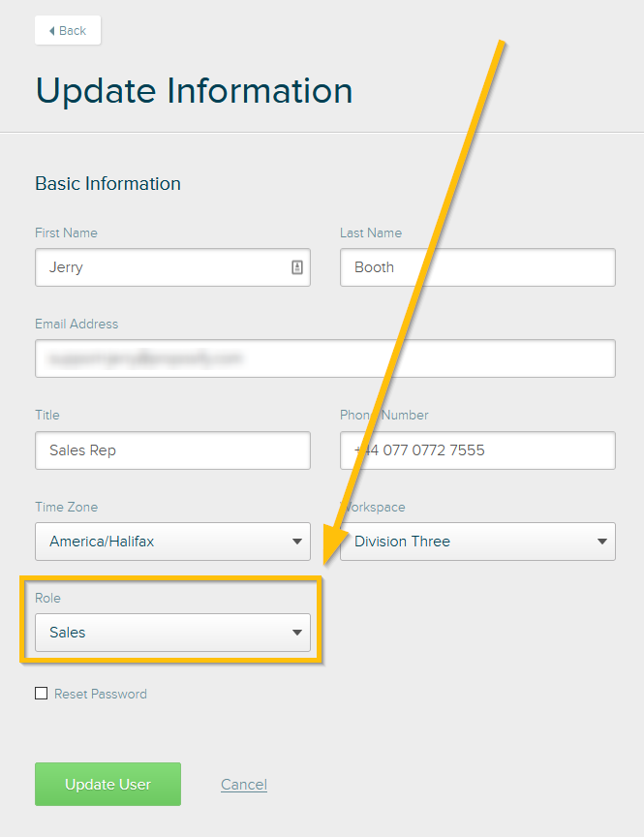Viewport: 644px width, 837px height.
Task: Open the America/Halifax time zone dropdown
Action: (173, 542)
